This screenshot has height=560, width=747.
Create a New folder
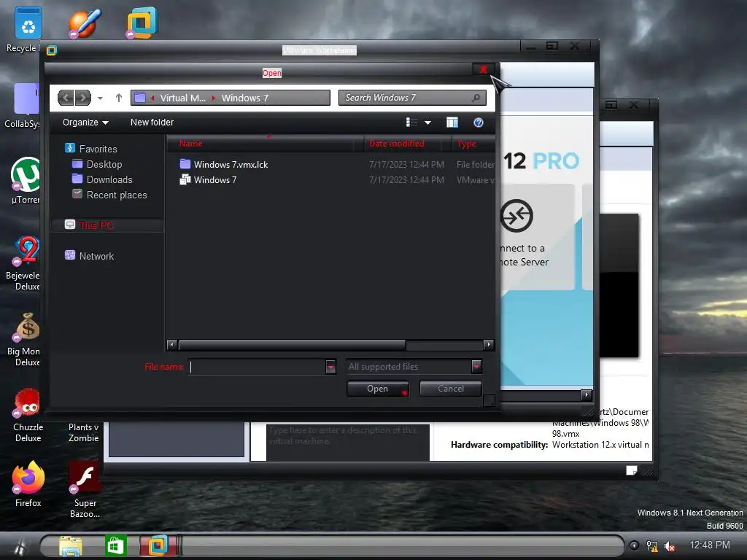[x=152, y=122]
